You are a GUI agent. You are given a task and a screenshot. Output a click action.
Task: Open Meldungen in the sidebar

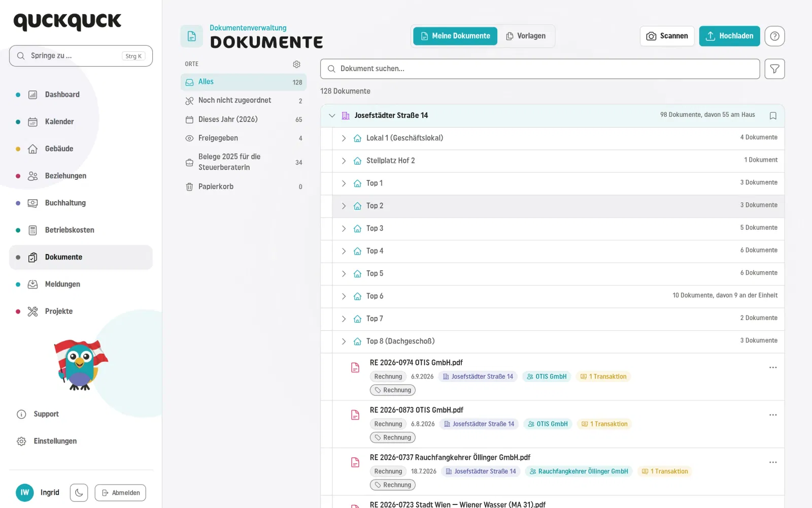point(81,284)
